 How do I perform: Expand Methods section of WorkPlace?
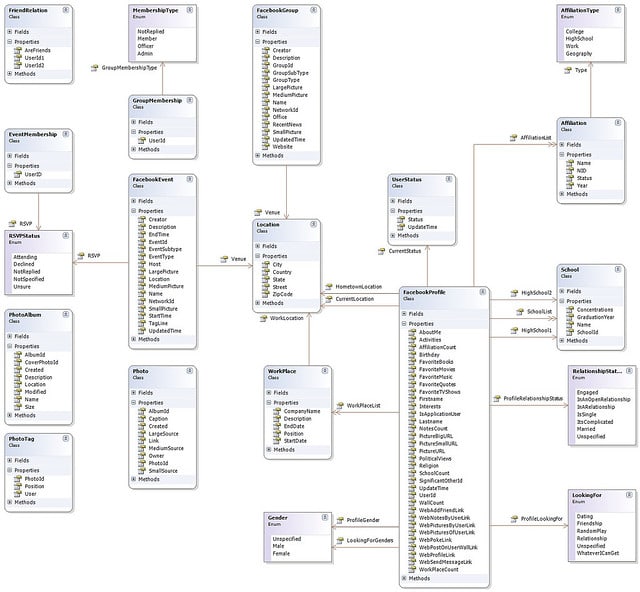269,450
